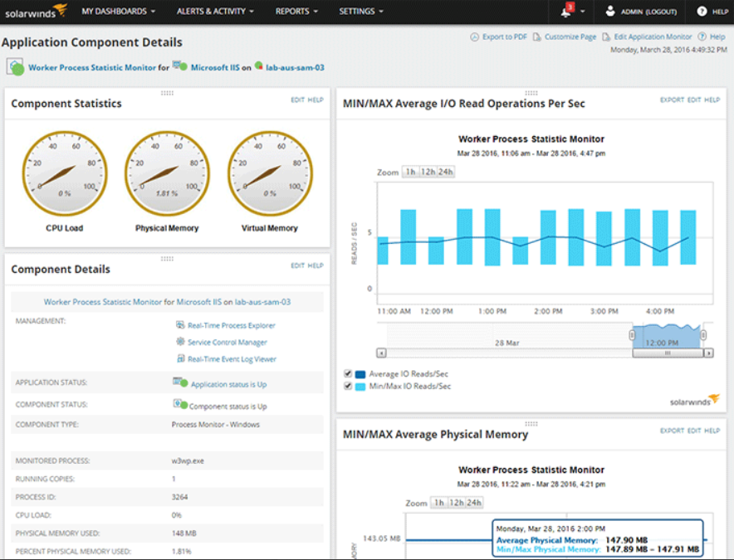
Task: Click Edit on Component Statistics panel
Action: click(x=297, y=100)
